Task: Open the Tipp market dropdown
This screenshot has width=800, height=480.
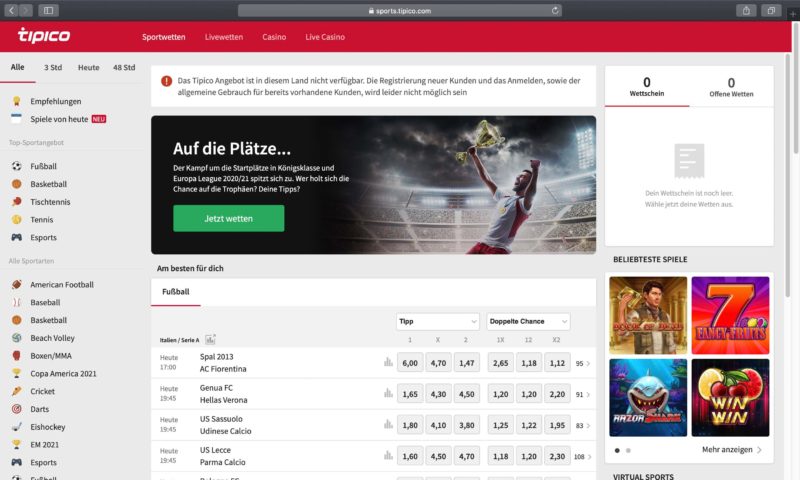Action: tap(438, 321)
